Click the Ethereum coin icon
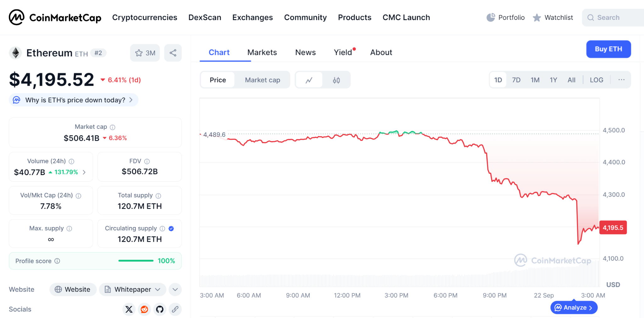 pos(15,53)
